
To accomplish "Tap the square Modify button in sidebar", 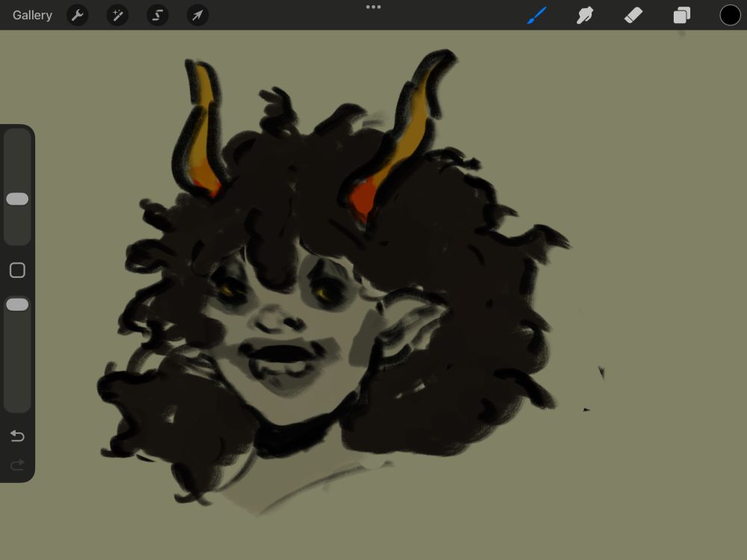I will click(x=17, y=270).
